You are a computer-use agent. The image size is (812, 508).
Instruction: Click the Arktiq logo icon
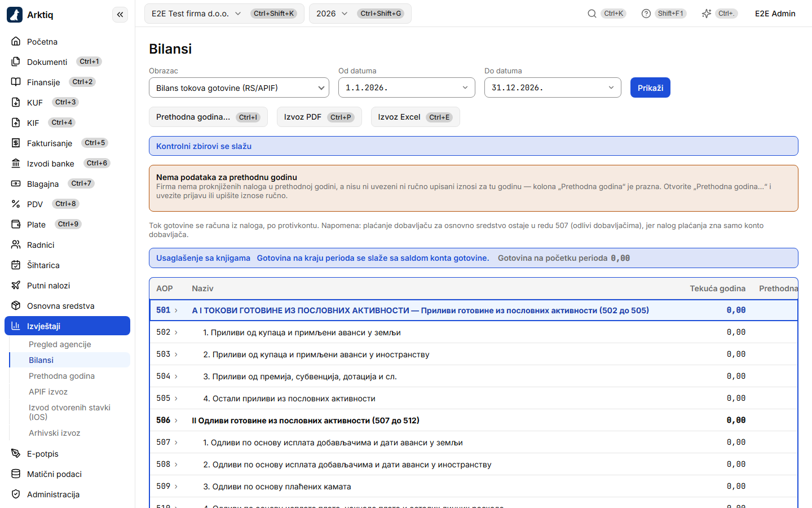point(15,15)
